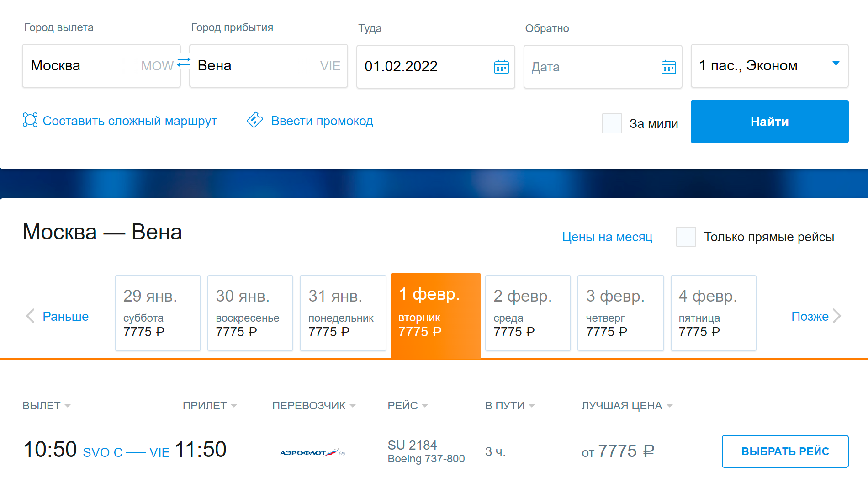Show earlier dates via Раньше

pyautogui.click(x=65, y=316)
